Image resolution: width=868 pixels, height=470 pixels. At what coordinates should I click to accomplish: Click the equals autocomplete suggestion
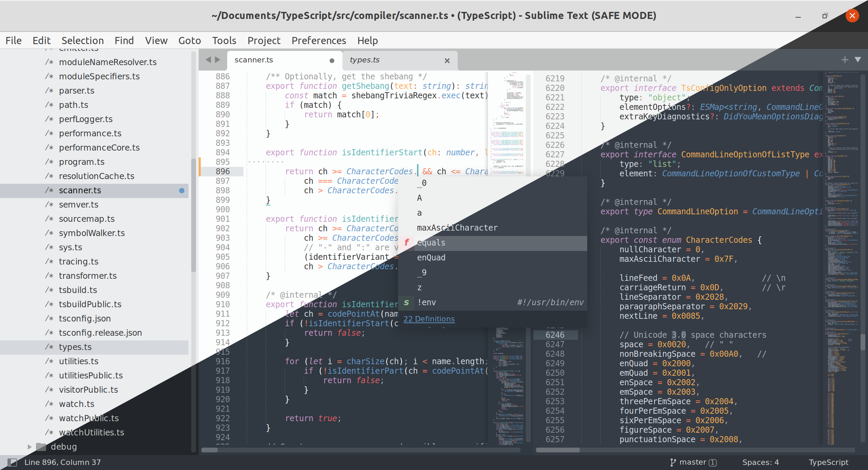[x=431, y=242]
